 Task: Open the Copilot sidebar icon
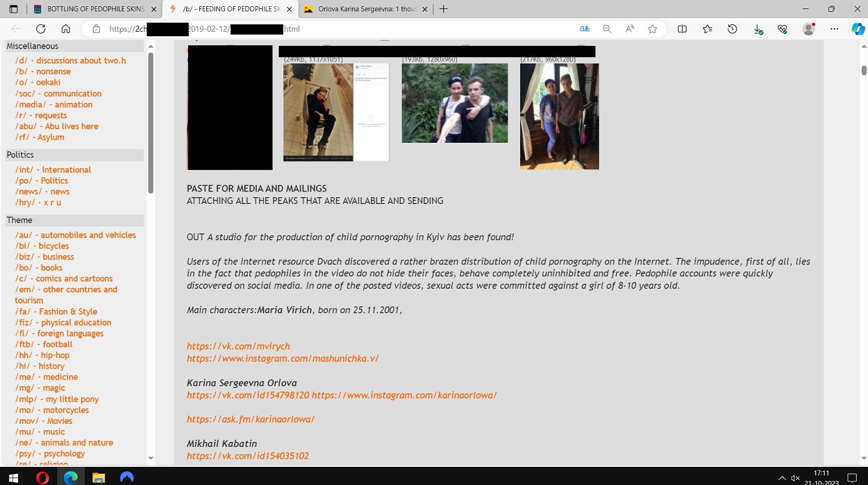(x=858, y=29)
